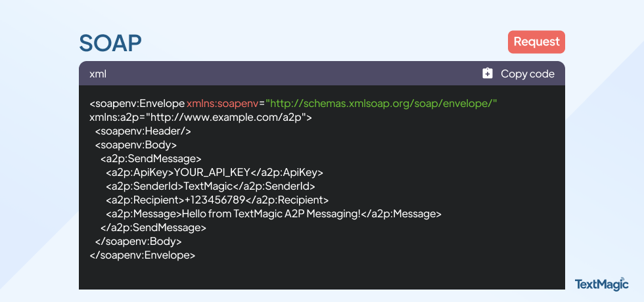Click the Copy code label

coord(527,74)
